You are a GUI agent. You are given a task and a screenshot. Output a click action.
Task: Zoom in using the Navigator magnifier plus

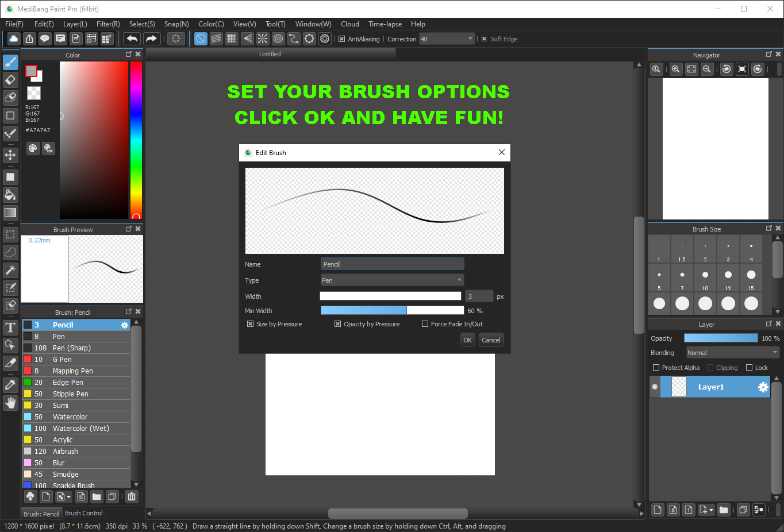coord(676,69)
